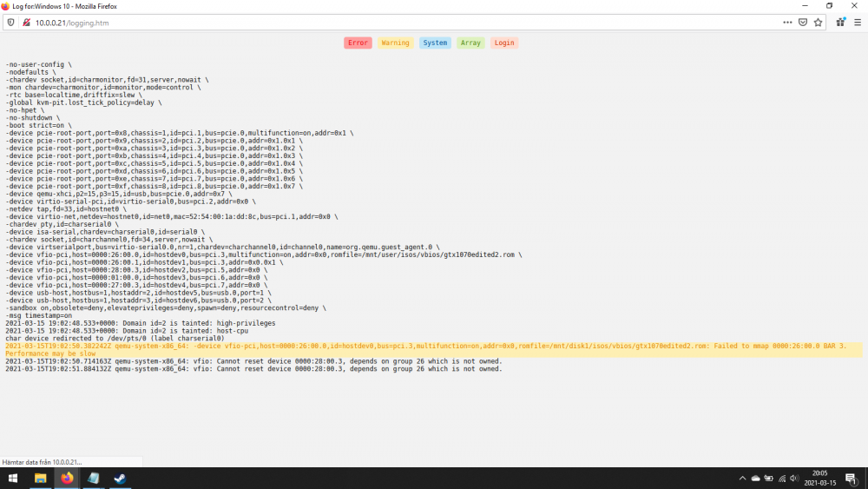
Task: Click the '-msg timestamp=on' line
Action: pyautogui.click(x=39, y=315)
